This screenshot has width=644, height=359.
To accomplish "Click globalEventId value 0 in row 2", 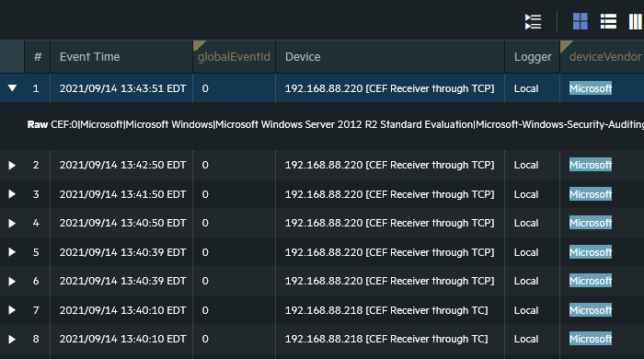I will coord(205,165).
